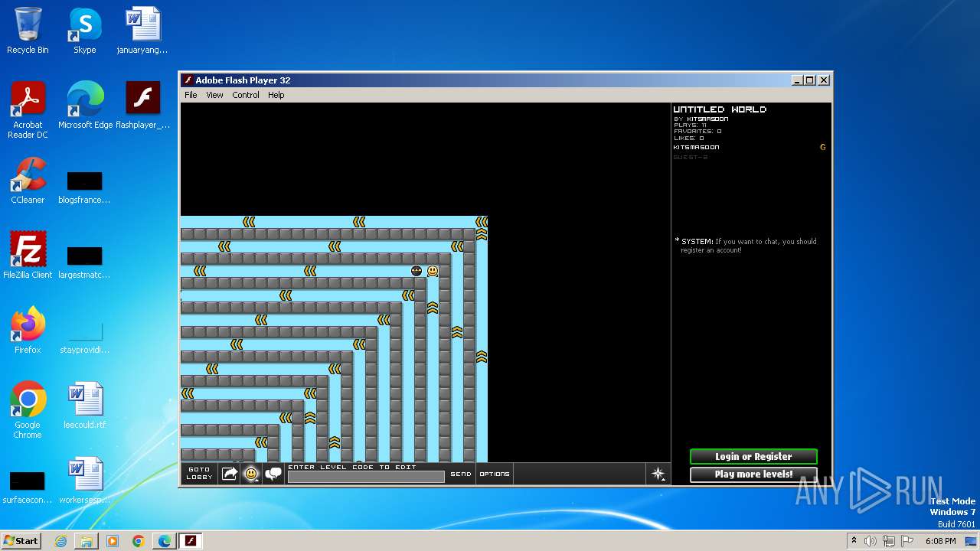The width and height of the screenshot is (980, 551).
Task: Click the compass star minimap icon
Action: (x=658, y=474)
